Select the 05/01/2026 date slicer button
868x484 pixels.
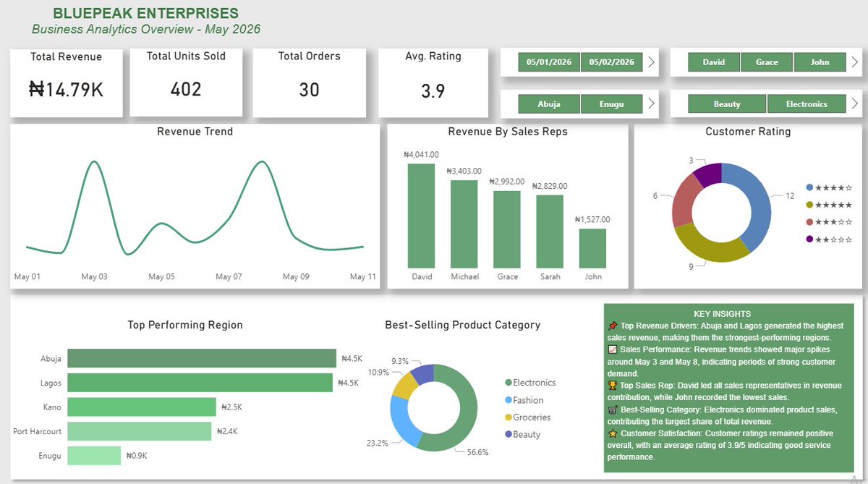tap(550, 62)
